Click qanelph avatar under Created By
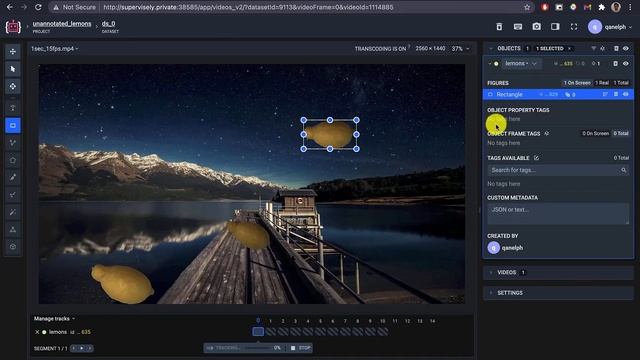Image resolution: width=640 pixels, height=360 pixels. (x=493, y=248)
